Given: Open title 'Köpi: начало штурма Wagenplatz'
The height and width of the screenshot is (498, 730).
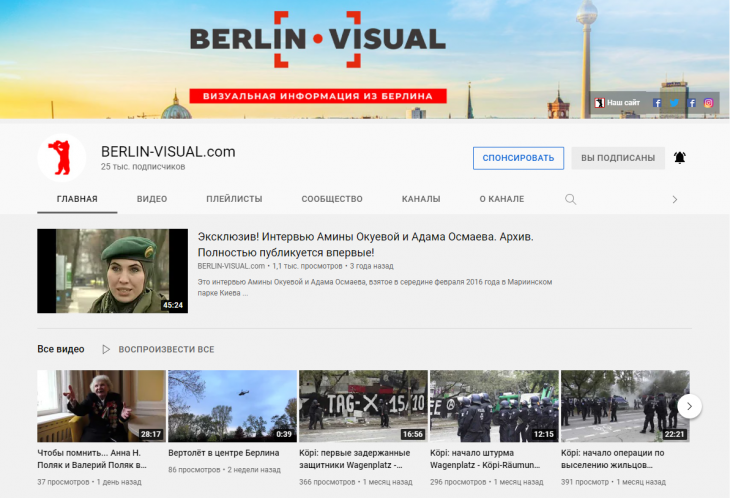Looking at the screenshot, I should (485, 459).
